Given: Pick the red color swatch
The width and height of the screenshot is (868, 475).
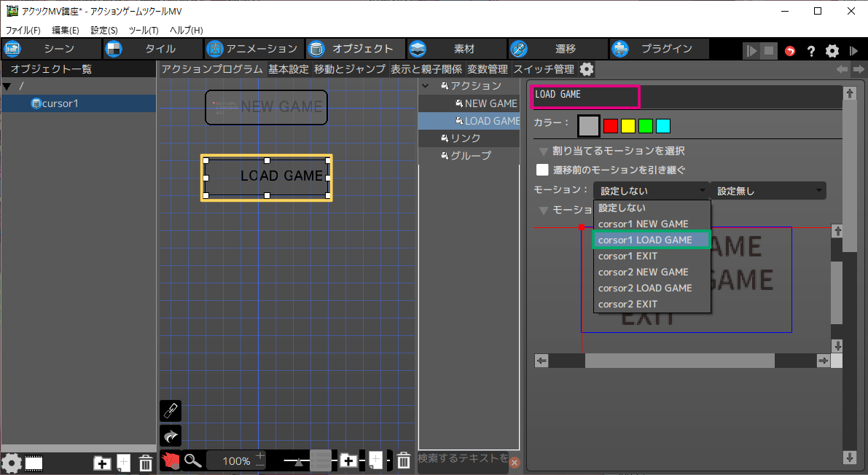Looking at the screenshot, I should [611, 126].
